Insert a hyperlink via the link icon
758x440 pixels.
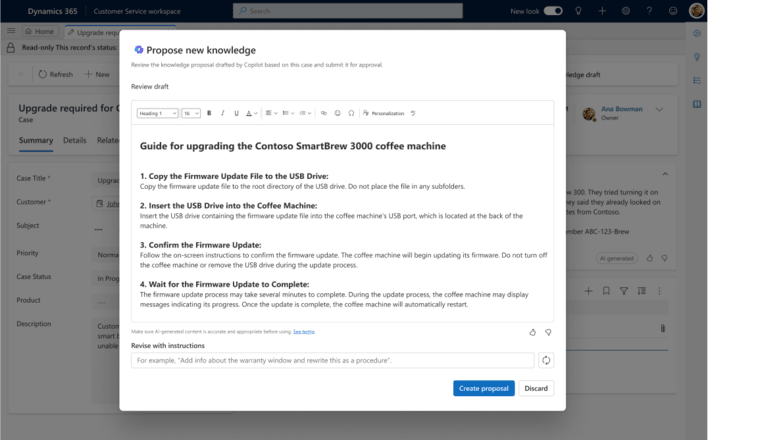324,113
